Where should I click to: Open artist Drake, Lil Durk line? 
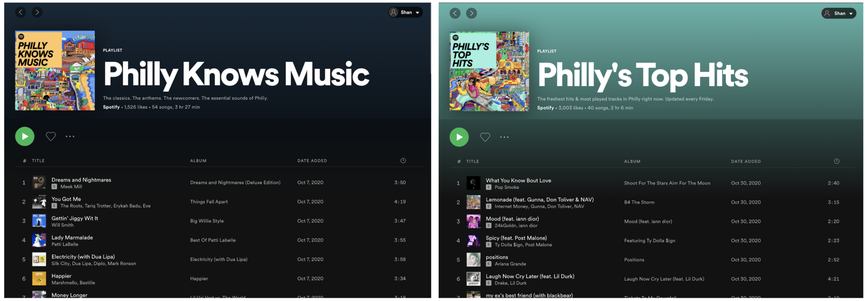510,283
